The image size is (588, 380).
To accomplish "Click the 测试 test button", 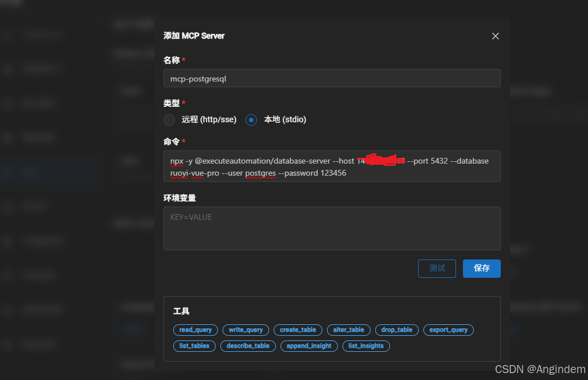I will [x=437, y=269].
